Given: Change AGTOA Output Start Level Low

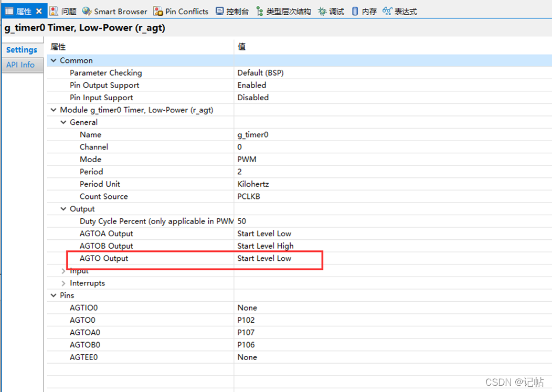Looking at the screenshot, I should [264, 234].
